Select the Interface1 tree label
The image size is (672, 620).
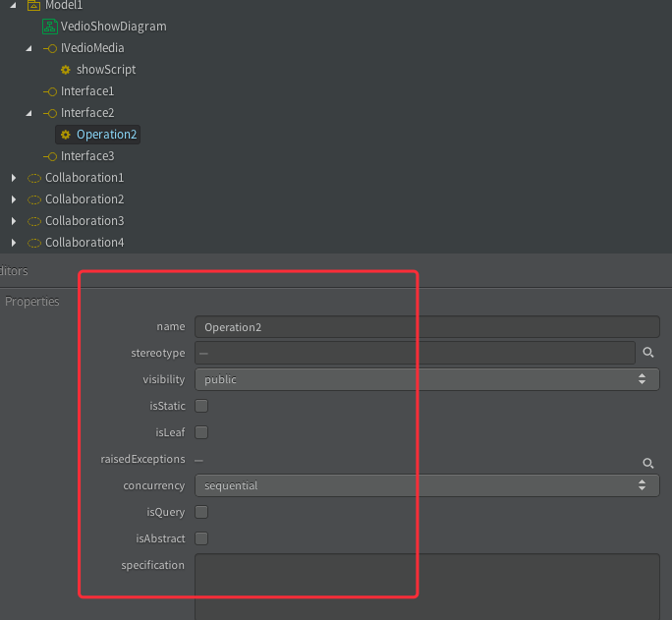pos(87,91)
